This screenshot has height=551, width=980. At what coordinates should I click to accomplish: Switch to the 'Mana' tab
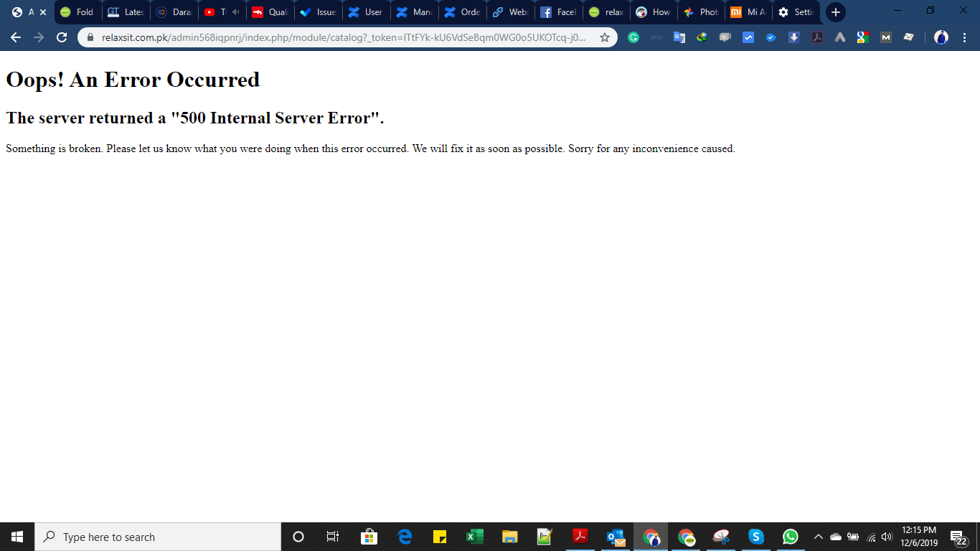pos(414,12)
